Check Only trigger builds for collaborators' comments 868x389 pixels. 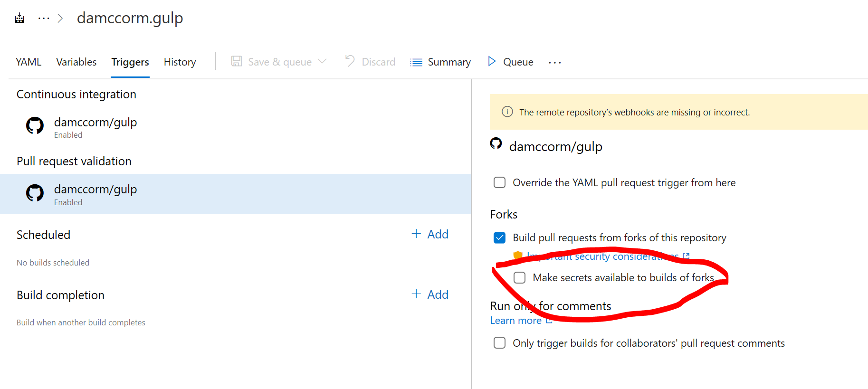[499, 343]
